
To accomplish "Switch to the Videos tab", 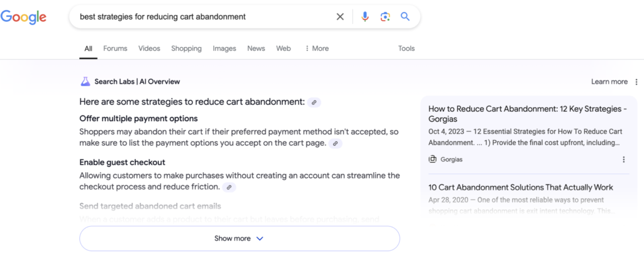I will point(149,48).
